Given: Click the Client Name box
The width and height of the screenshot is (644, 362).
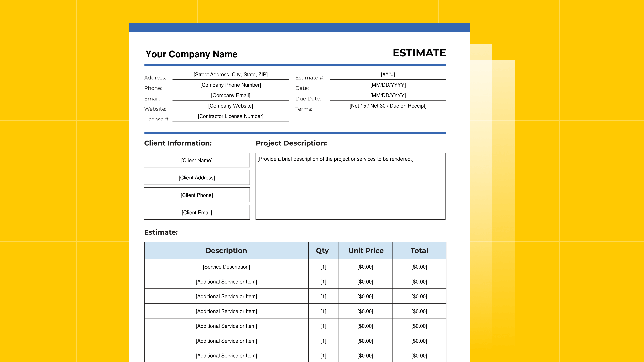Looking at the screenshot, I should click(x=197, y=160).
